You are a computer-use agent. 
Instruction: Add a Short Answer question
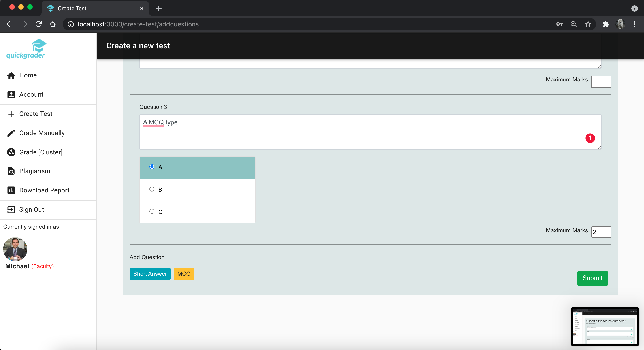coord(150,274)
